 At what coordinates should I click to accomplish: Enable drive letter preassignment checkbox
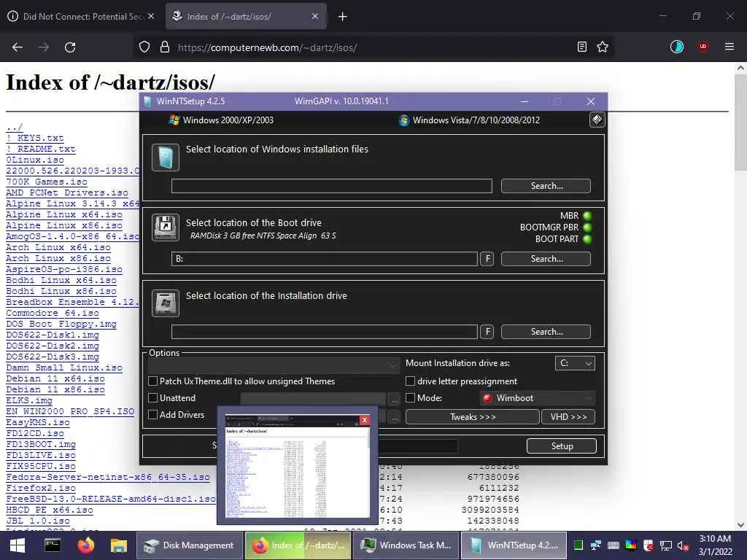(x=410, y=381)
